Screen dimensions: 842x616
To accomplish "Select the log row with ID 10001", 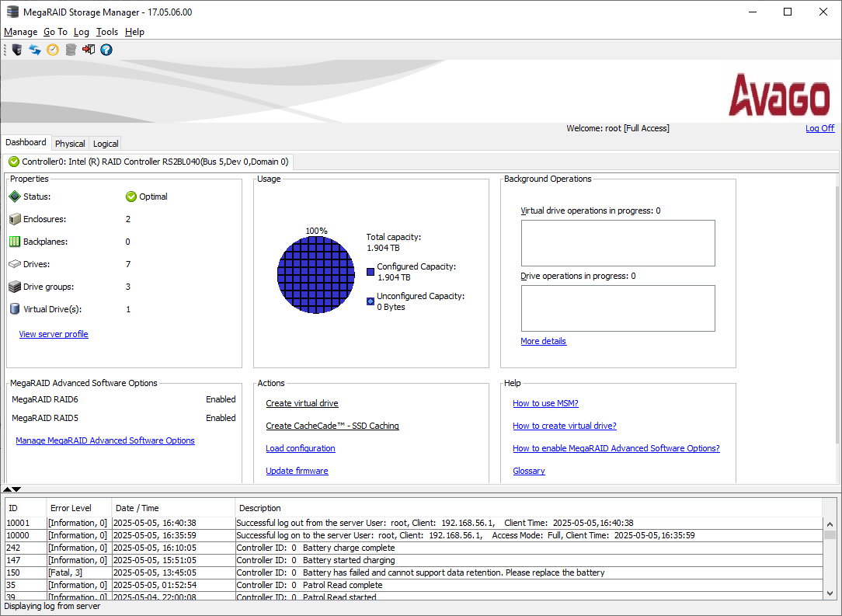I will click(414, 523).
